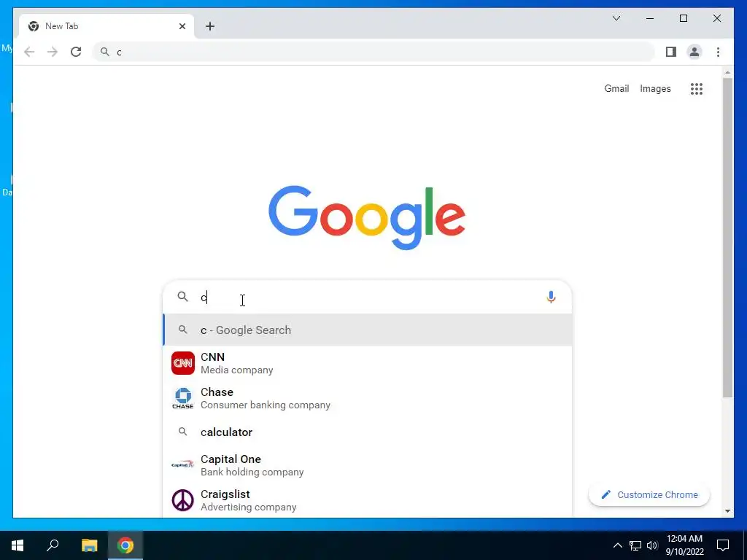Open the tab search dropdown chevron
The height and width of the screenshot is (560, 747).
[616, 18]
